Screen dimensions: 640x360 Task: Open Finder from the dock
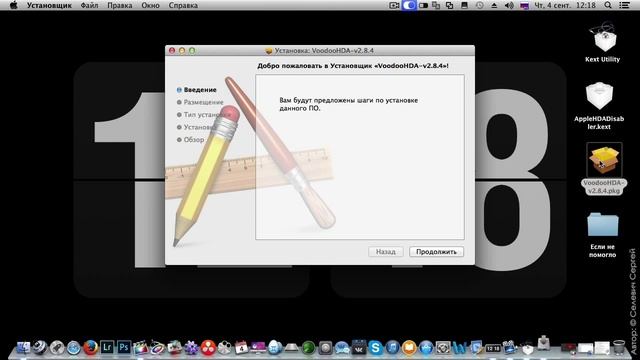click(23, 348)
